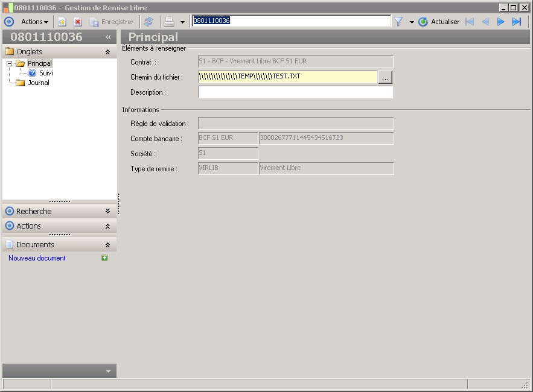Click the window resize grip at bottom right
This screenshot has height=392, width=533.
pyautogui.click(x=526, y=385)
